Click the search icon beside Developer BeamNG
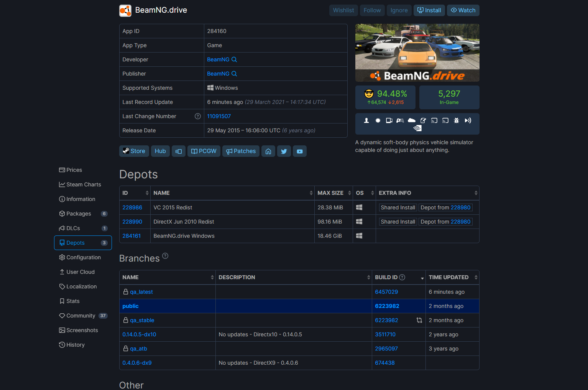The width and height of the screenshot is (588, 390). [234, 59]
